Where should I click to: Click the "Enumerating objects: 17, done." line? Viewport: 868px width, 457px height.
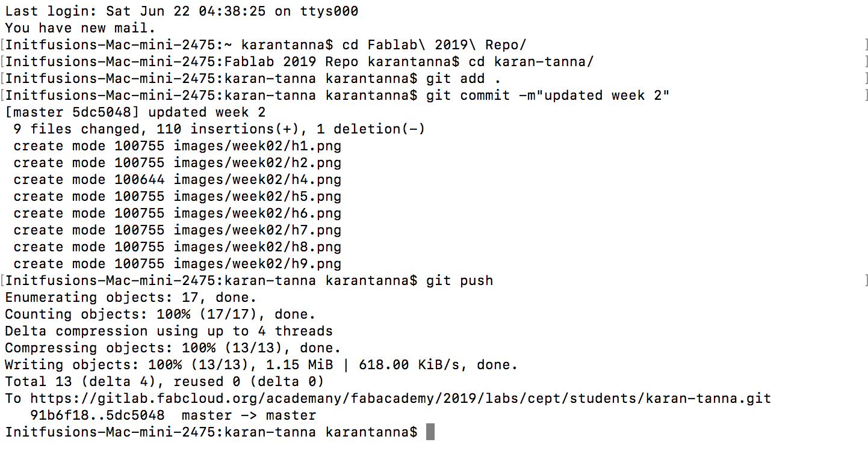click(131, 297)
